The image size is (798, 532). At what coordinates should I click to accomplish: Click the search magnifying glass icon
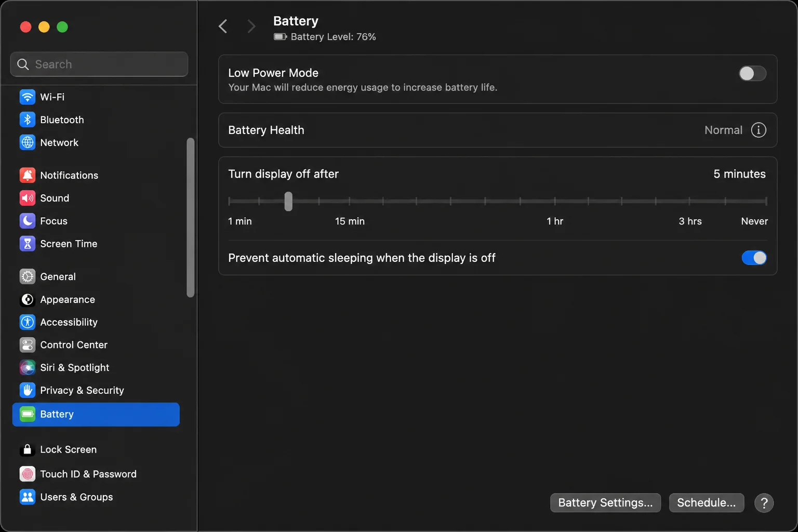(x=23, y=64)
